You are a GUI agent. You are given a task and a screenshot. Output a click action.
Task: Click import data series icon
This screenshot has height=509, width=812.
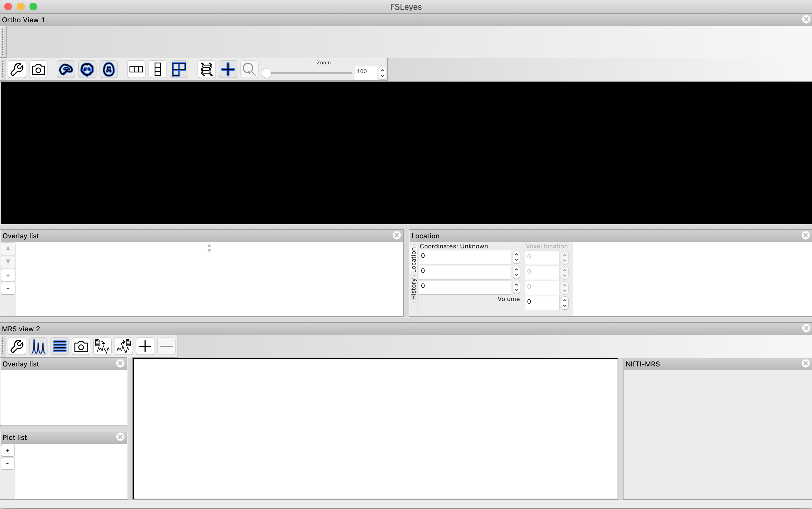click(102, 346)
